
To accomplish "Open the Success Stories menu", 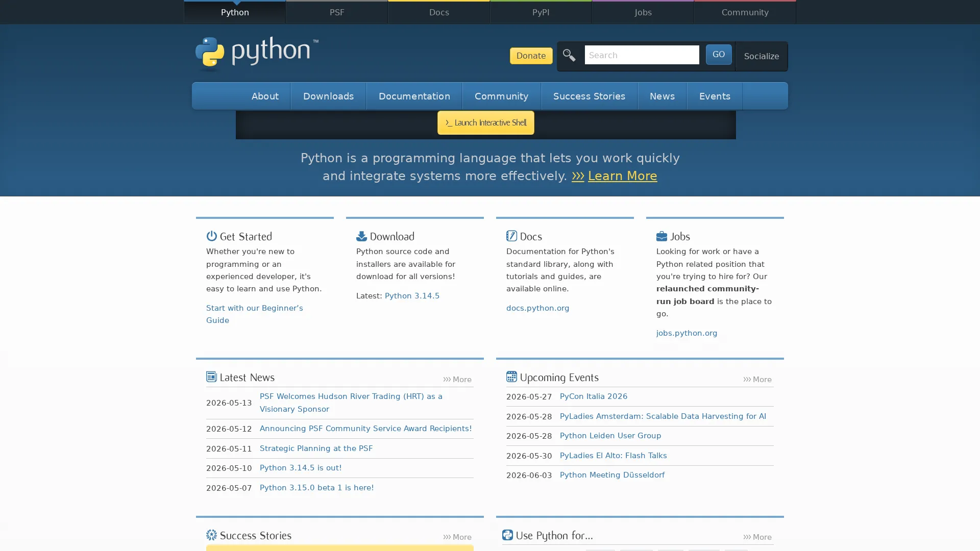I will (x=589, y=96).
